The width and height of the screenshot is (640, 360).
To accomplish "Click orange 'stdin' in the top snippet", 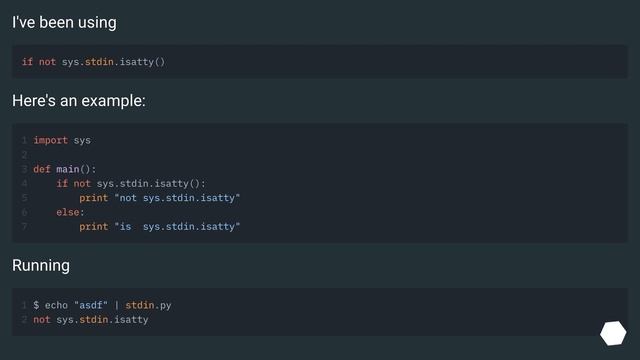I will click(x=99, y=62).
